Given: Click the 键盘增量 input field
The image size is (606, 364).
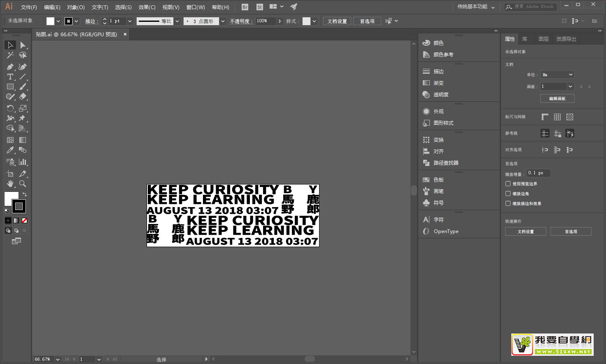Looking at the screenshot, I should point(538,173).
